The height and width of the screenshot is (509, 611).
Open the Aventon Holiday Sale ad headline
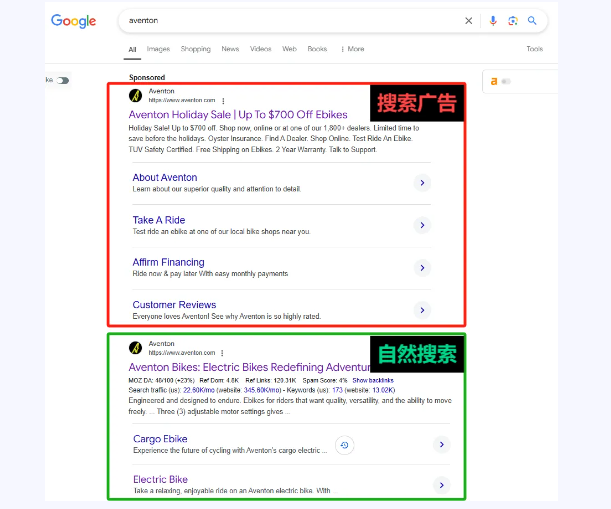(x=238, y=115)
